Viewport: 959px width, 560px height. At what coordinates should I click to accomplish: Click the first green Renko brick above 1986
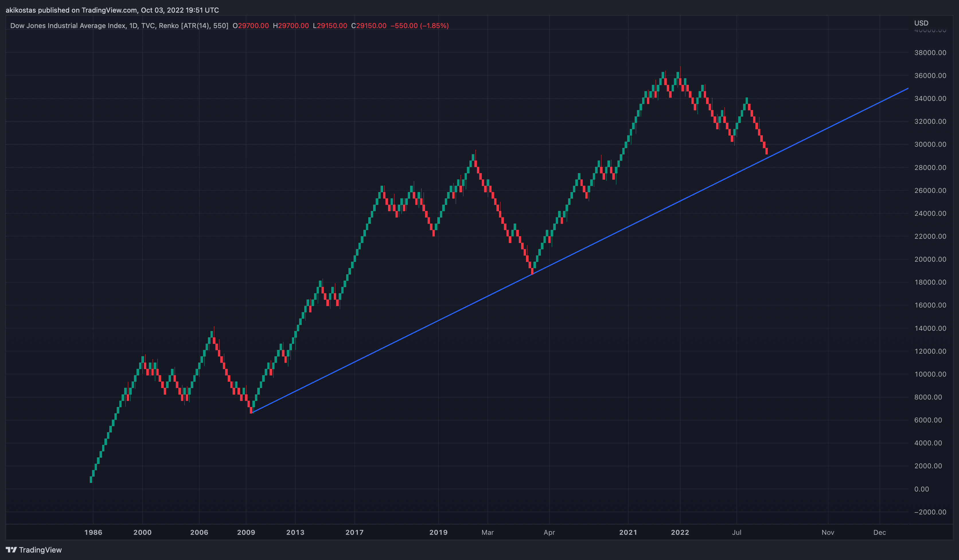(x=91, y=479)
